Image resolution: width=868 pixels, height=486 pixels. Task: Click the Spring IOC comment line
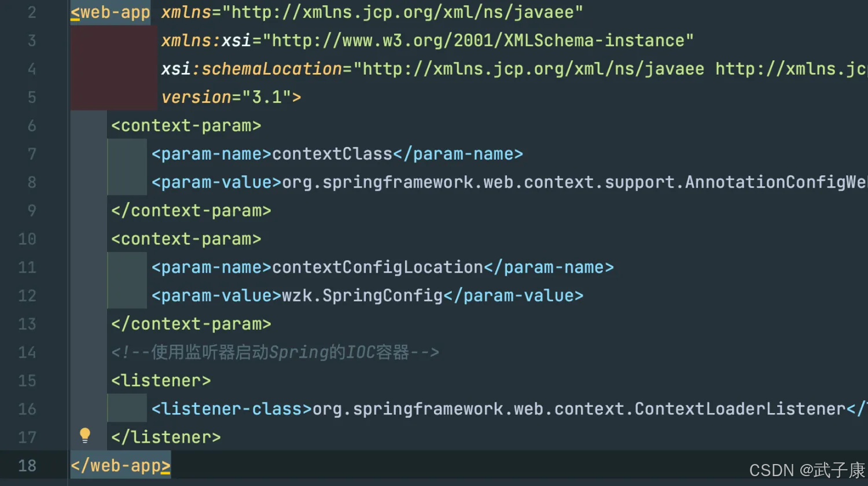(275, 352)
